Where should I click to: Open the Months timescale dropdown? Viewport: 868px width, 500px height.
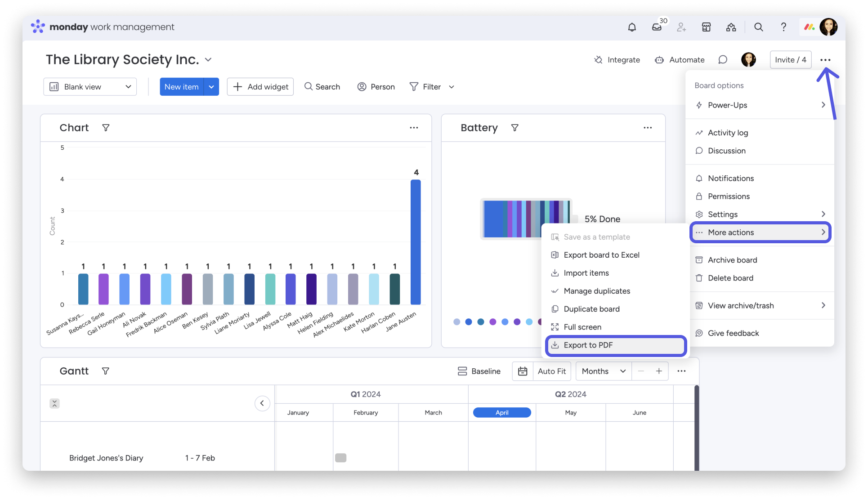603,371
